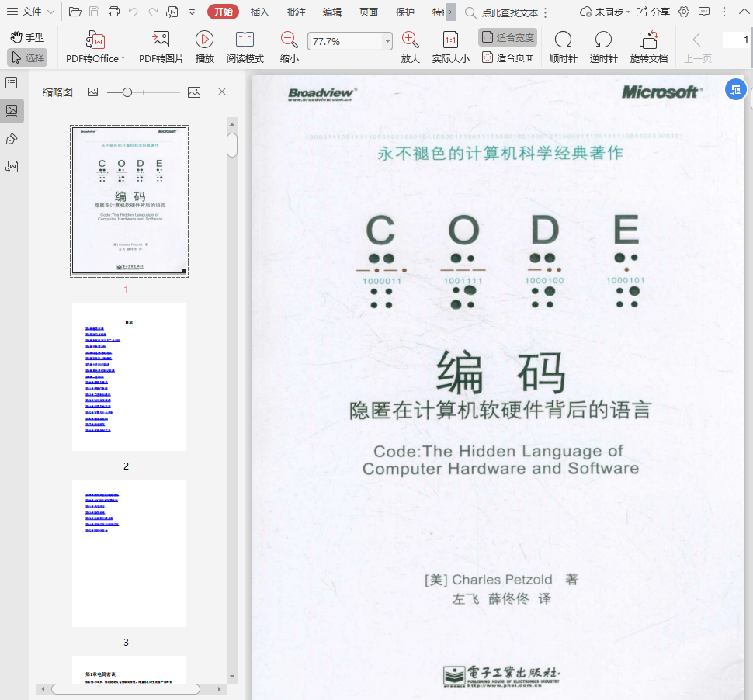Activate the 手型 hand tool
This screenshot has width=753, height=700.
(27, 37)
